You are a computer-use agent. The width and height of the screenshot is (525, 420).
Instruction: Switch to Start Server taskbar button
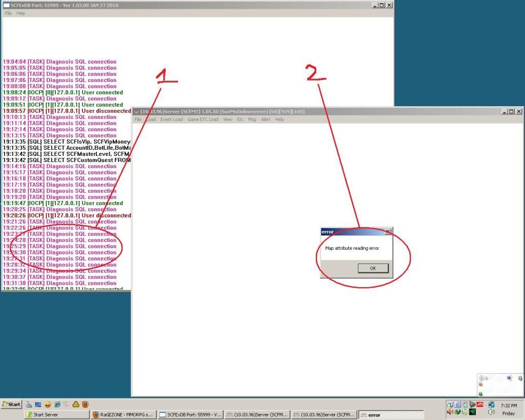[56, 415]
